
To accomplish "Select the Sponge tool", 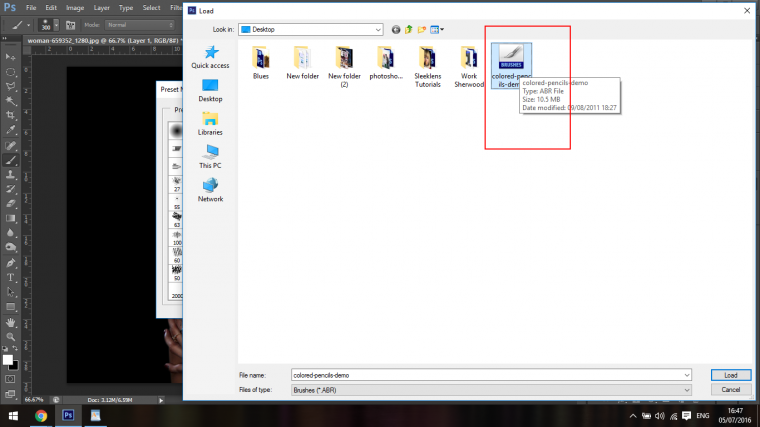I will [x=10, y=248].
